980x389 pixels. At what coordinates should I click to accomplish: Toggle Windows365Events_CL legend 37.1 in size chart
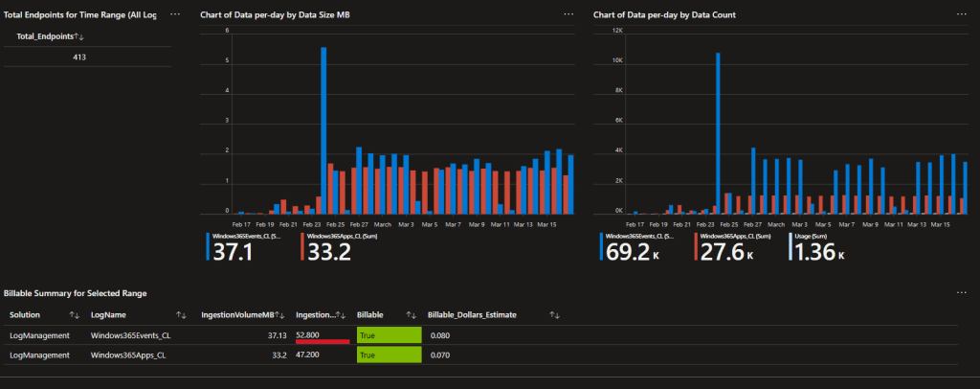[x=232, y=251]
